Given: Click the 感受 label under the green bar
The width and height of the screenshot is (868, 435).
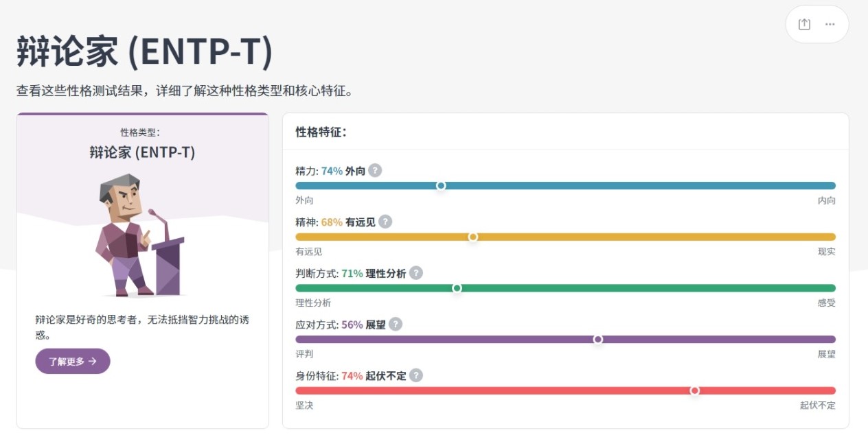Looking at the screenshot, I should click(826, 303).
